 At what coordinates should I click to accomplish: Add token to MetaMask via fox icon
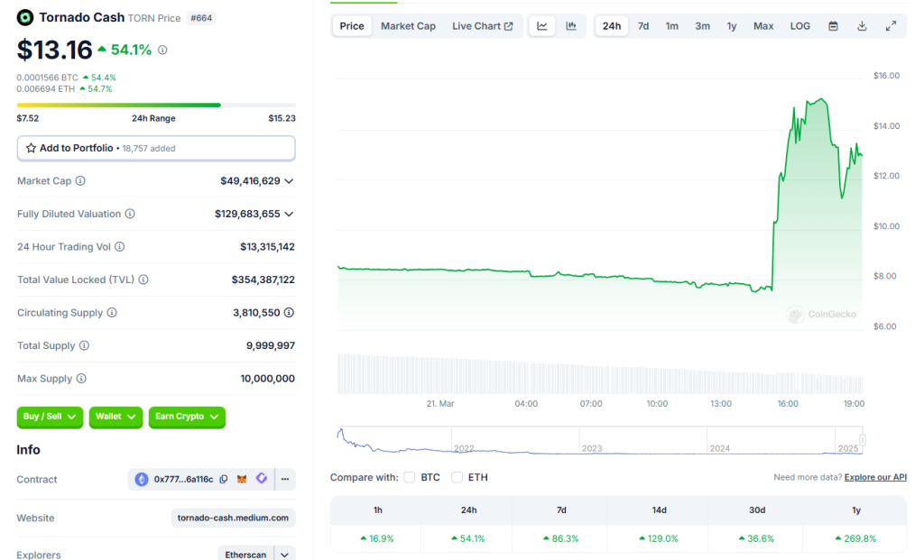coord(242,480)
